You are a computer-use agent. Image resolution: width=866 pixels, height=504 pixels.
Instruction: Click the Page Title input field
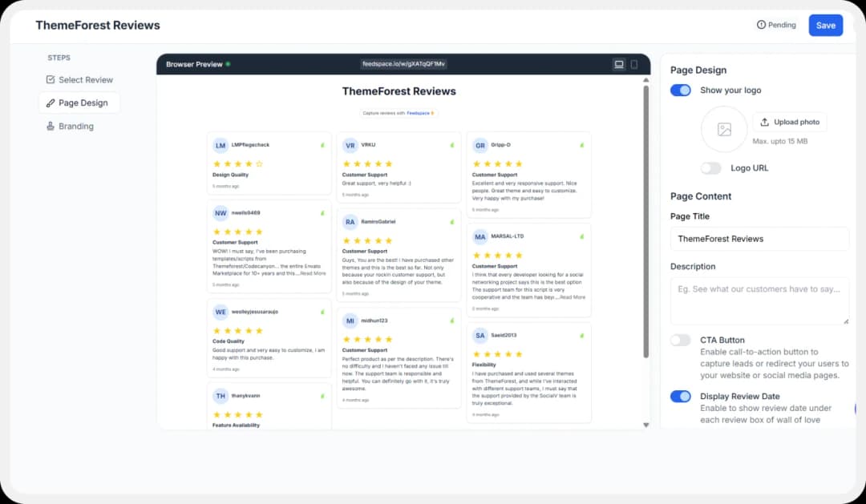click(759, 239)
